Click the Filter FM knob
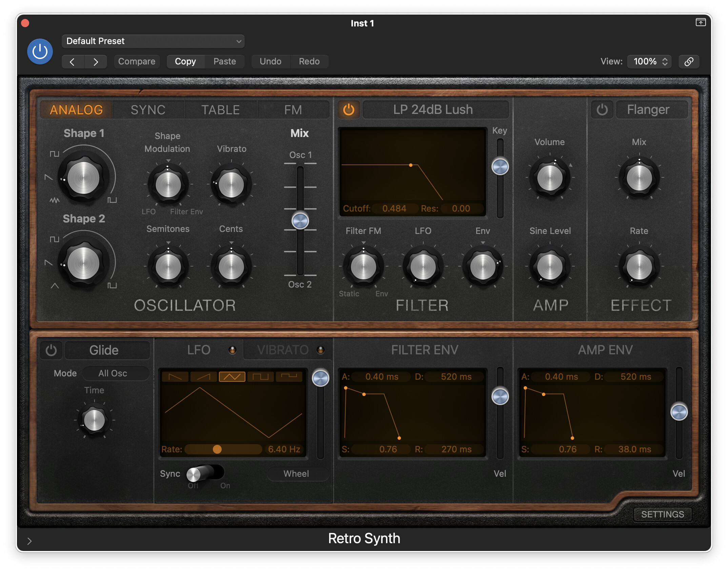728x571 pixels. (363, 267)
